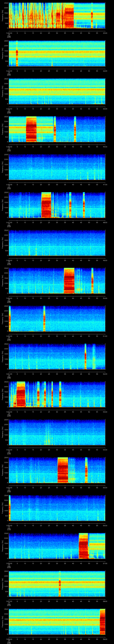
Task: Click the 44:00 end time label
Action: pyautogui.click(x=105, y=71)
